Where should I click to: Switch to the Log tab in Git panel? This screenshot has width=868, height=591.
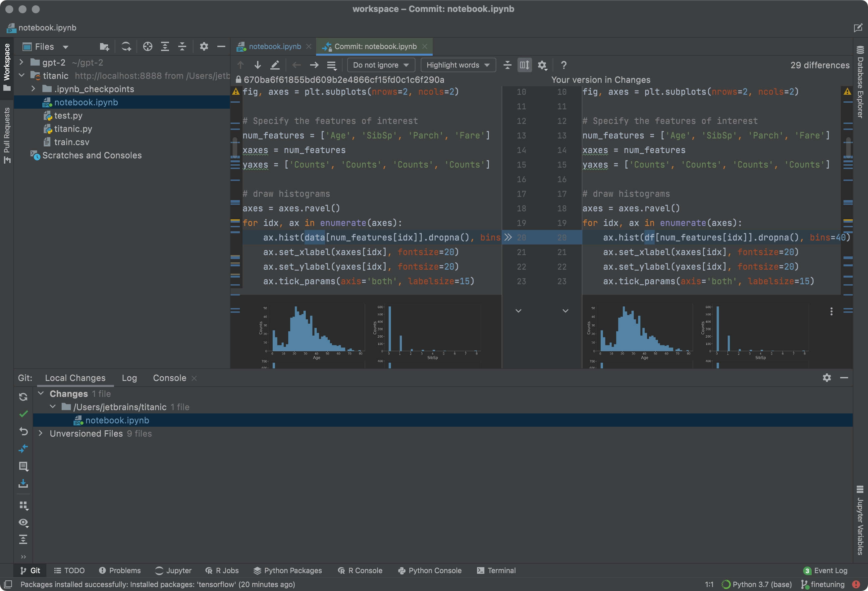[129, 378]
